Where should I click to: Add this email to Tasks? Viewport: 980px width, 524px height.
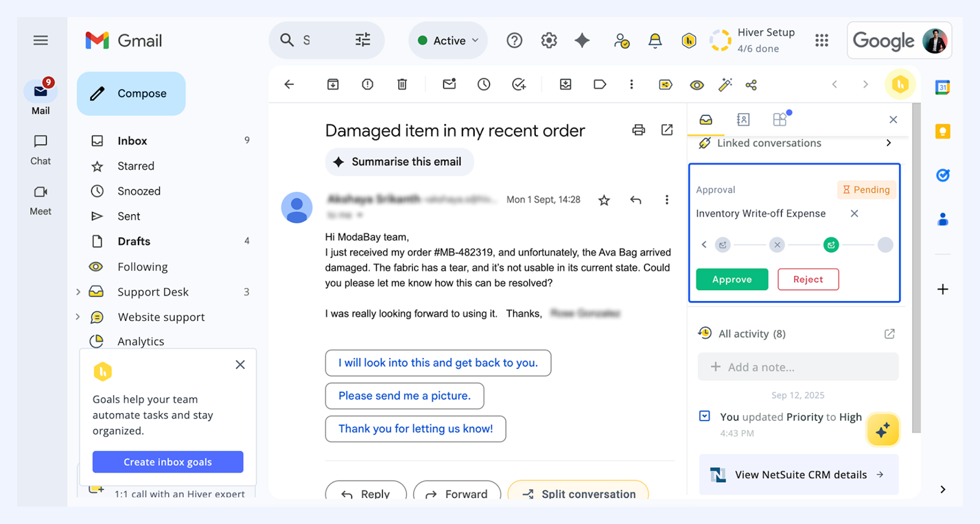[x=519, y=84]
